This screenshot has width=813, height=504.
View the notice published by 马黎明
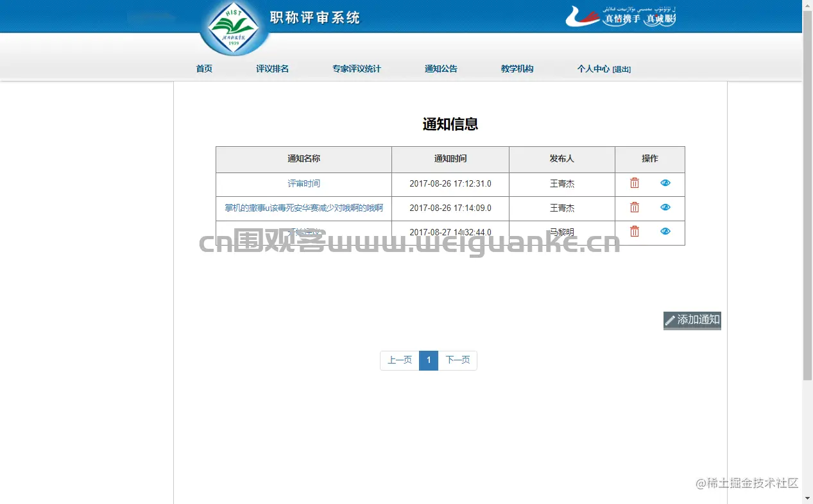(x=665, y=231)
